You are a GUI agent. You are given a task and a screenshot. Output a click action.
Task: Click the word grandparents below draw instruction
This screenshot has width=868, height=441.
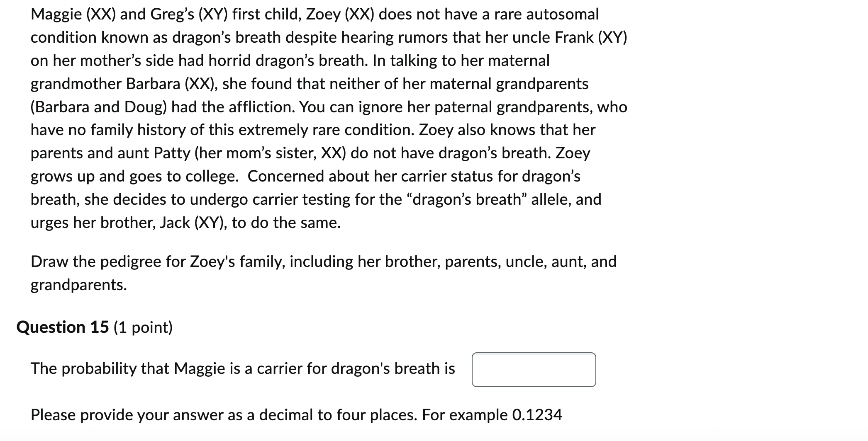[78, 284]
